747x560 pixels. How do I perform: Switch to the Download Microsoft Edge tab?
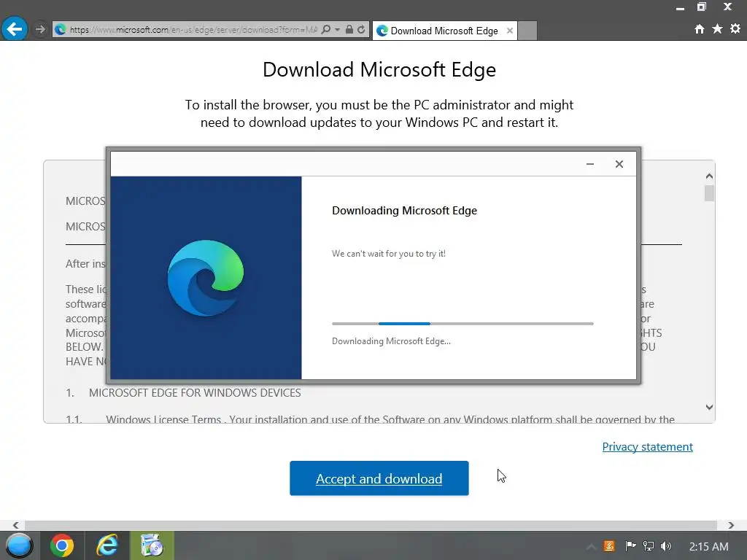click(x=444, y=31)
